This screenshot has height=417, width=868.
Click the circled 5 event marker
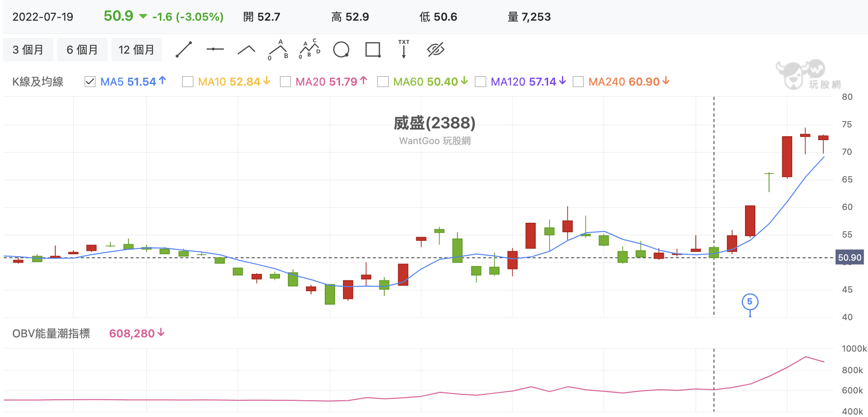[x=750, y=302]
